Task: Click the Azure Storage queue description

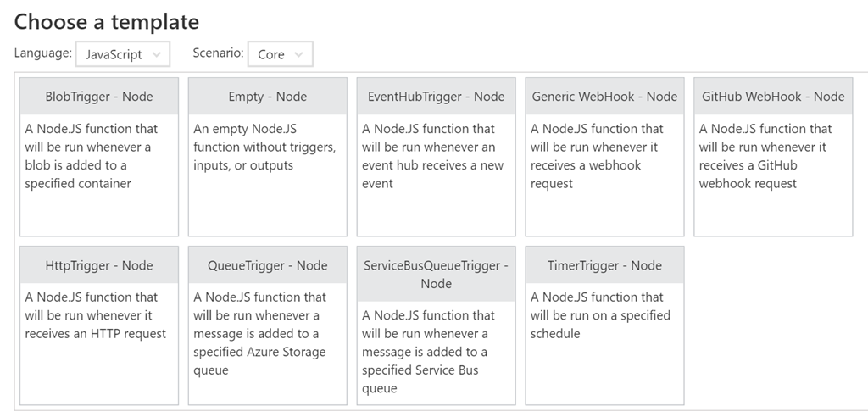Action: pyautogui.click(x=259, y=333)
